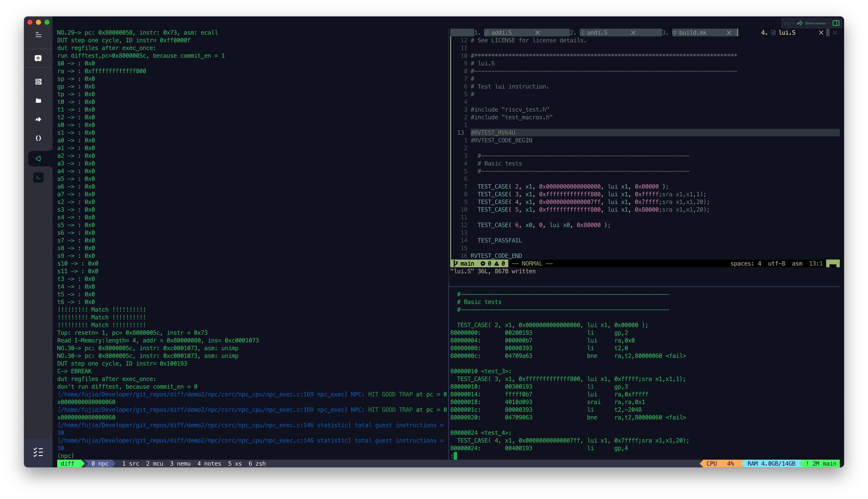This screenshot has height=499, width=868.
Task: Open the vault safe icon in sidebar
Action: pyautogui.click(x=38, y=58)
